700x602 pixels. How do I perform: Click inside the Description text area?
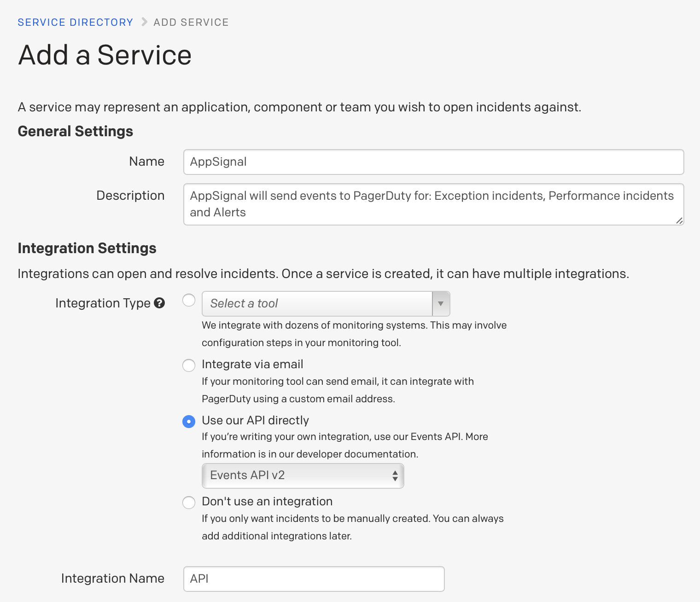tap(433, 204)
